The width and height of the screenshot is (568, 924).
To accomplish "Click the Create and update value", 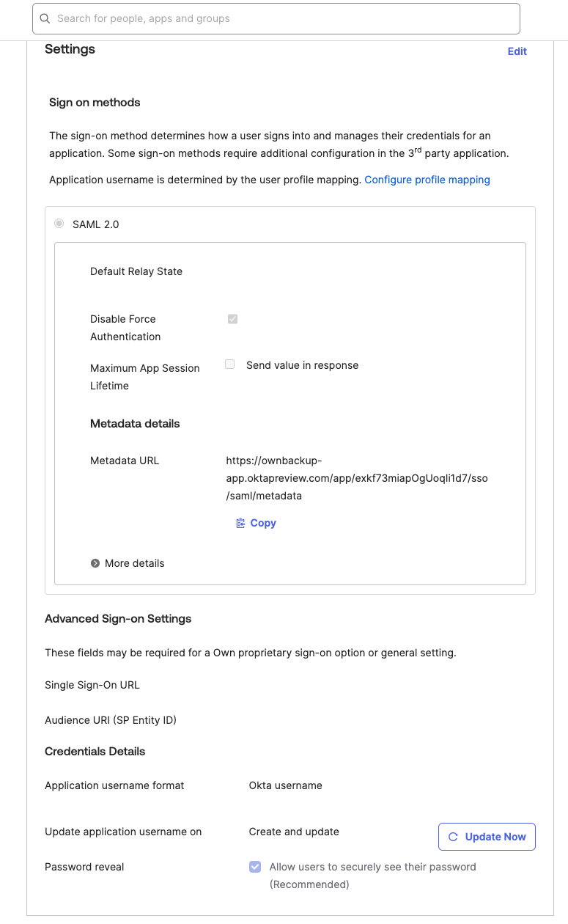I will pyautogui.click(x=294, y=832).
